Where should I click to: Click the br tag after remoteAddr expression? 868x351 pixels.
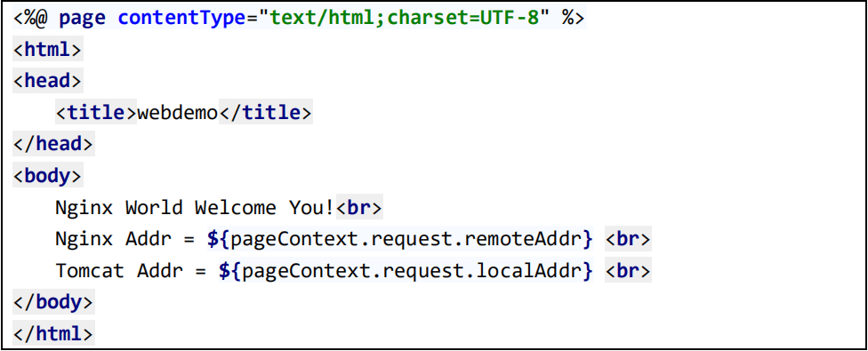click(x=628, y=239)
